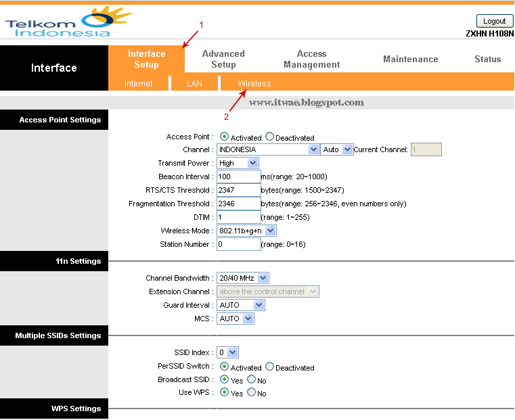
Task: Open the Guard Interval dropdown
Action: 241,305
